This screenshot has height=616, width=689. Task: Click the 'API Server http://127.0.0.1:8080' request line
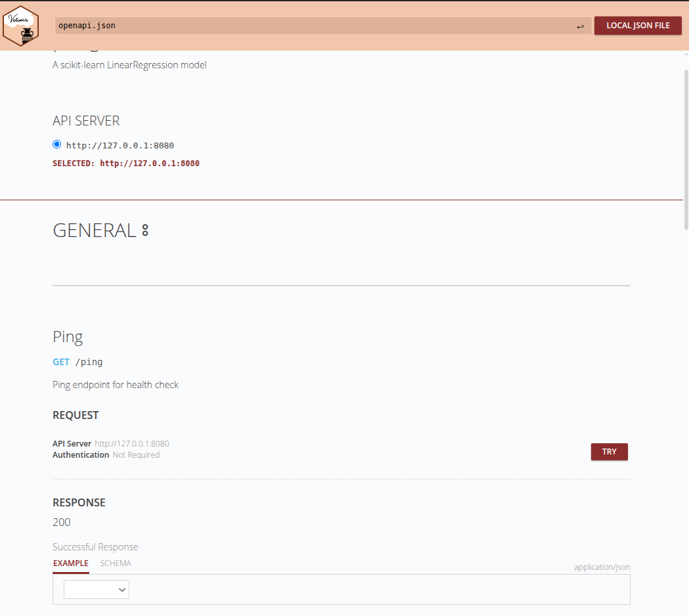click(x=111, y=444)
